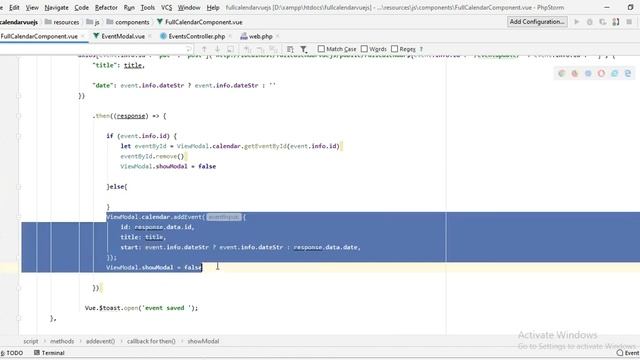Click components folder in navigation bar
The image size is (640, 360).
(x=128, y=22)
